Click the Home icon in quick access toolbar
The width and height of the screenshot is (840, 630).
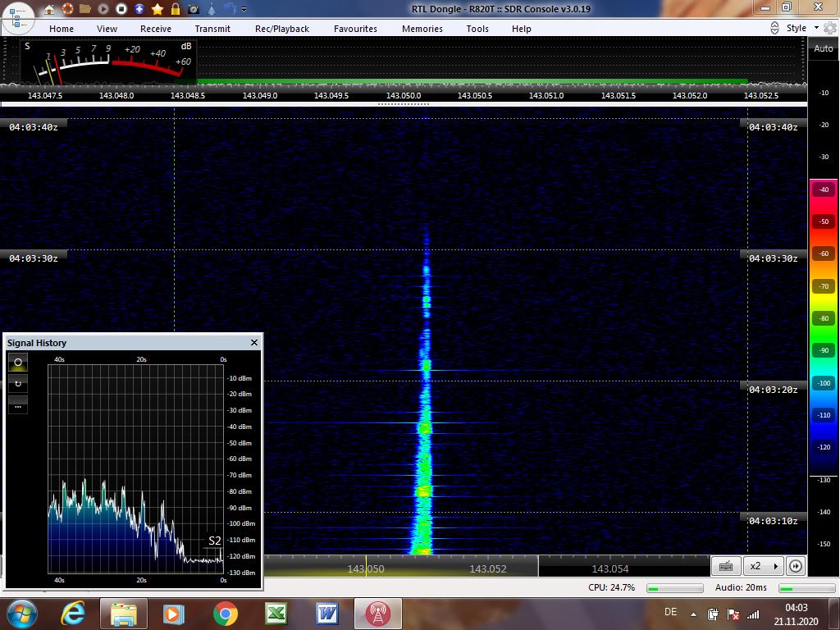(x=48, y=9)
